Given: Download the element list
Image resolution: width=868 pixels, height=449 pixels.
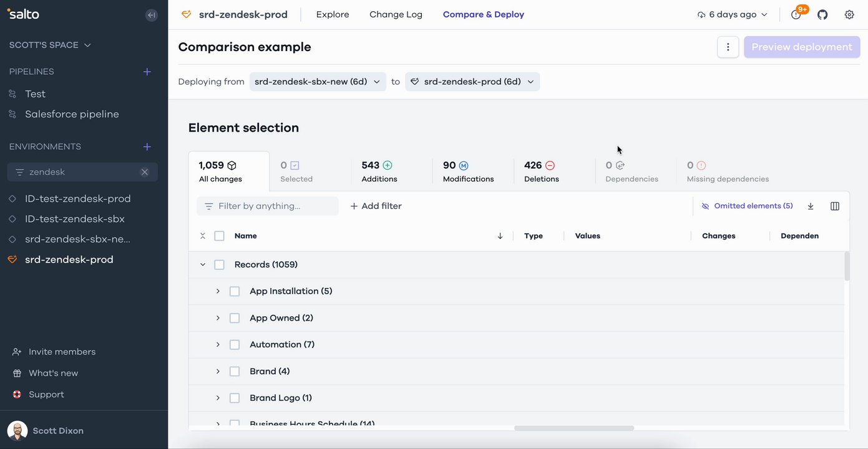Looking at the screenshot, I should [x=811, y=206].
